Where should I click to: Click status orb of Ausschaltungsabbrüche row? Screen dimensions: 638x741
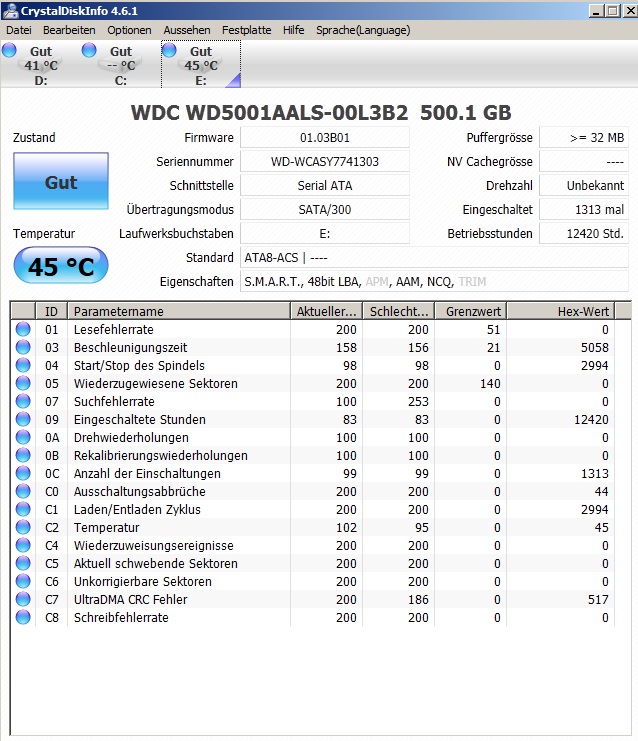(x=23, y=491)
